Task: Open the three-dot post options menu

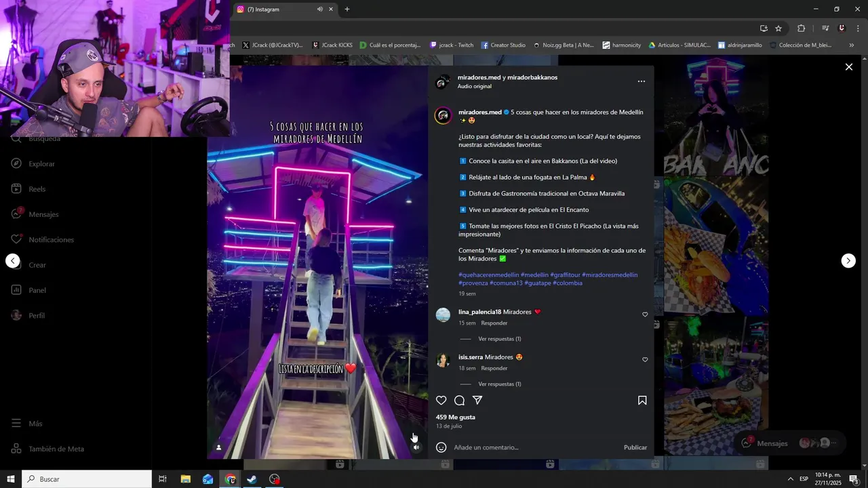Action: point(642,81)
